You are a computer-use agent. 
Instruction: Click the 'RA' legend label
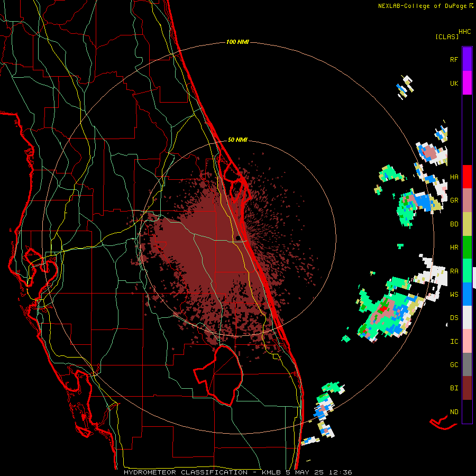point(454,271)
